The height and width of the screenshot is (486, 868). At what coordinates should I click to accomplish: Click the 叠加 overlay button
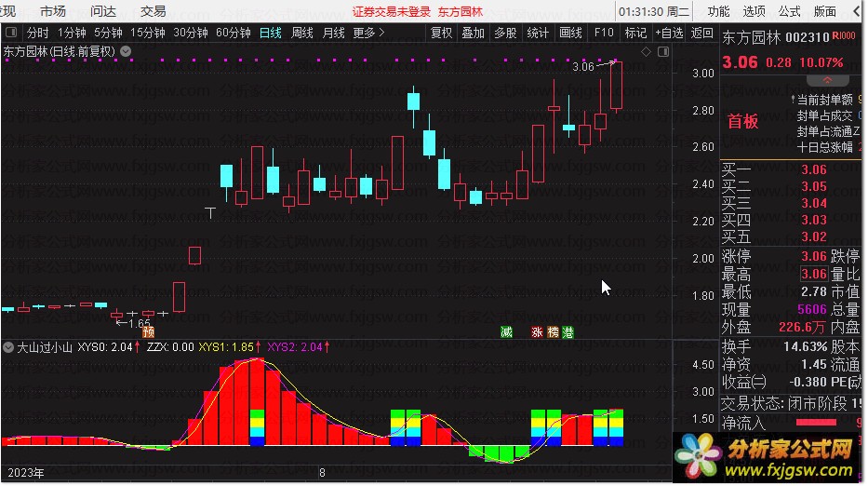coord(474,33)
